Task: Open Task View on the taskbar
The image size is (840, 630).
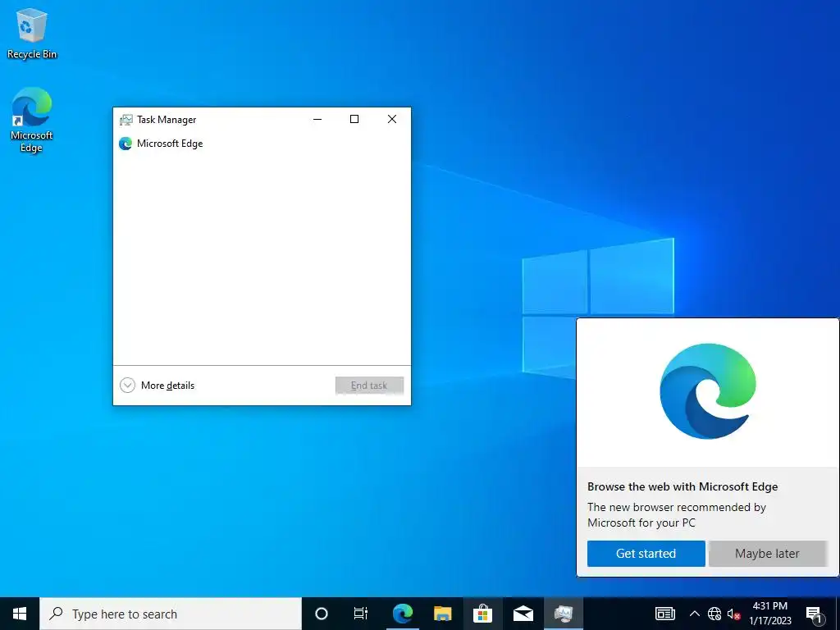Action: coord(361,614)
